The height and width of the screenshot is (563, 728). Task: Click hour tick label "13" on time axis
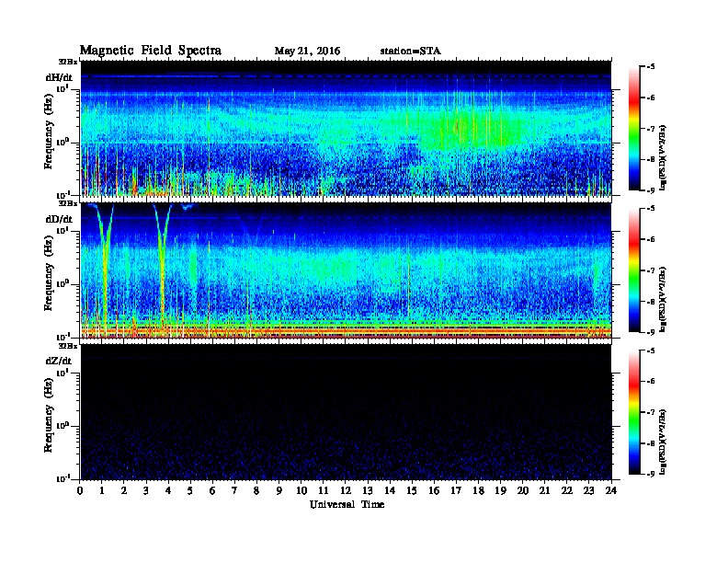point(368,491)
